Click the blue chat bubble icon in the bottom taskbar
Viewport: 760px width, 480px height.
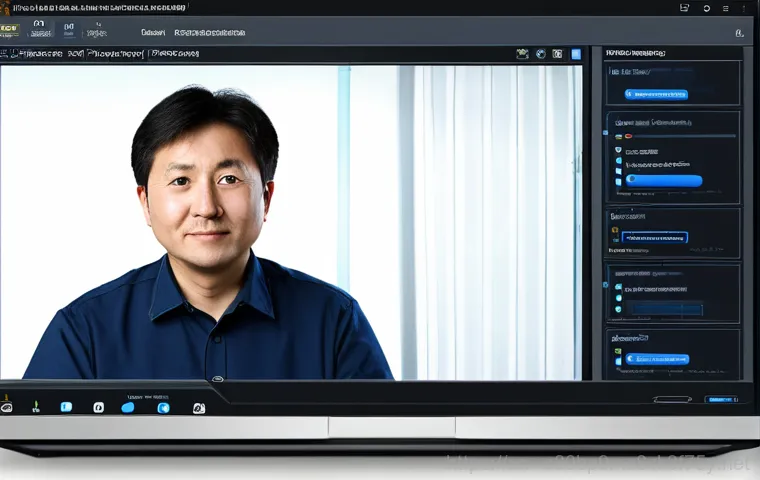pyautogui.click(x=128, y=408)
